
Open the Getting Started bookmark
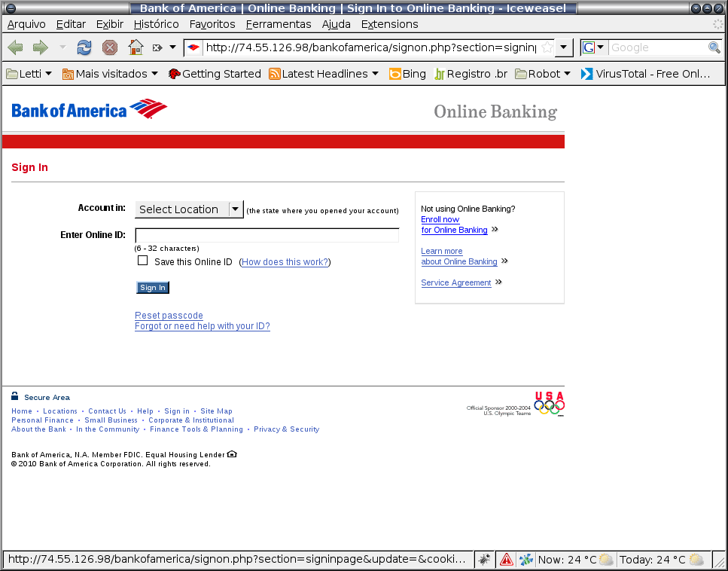215,74
